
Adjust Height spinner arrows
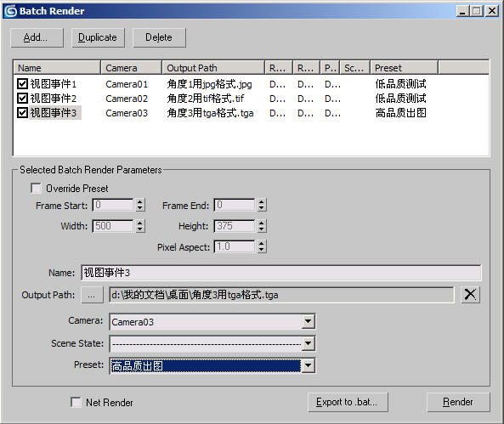pyautogui.click(x=261, y=226)
